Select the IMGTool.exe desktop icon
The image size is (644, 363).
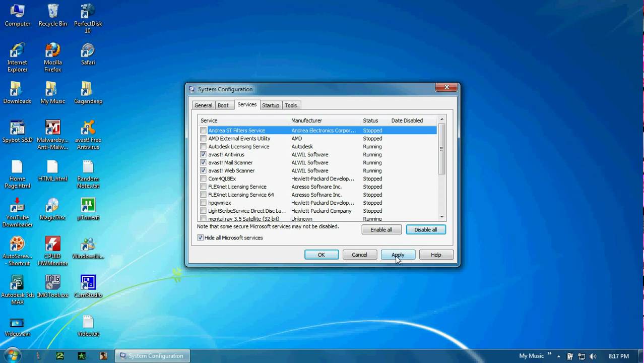pyautogui.click(x=52, y=287)
